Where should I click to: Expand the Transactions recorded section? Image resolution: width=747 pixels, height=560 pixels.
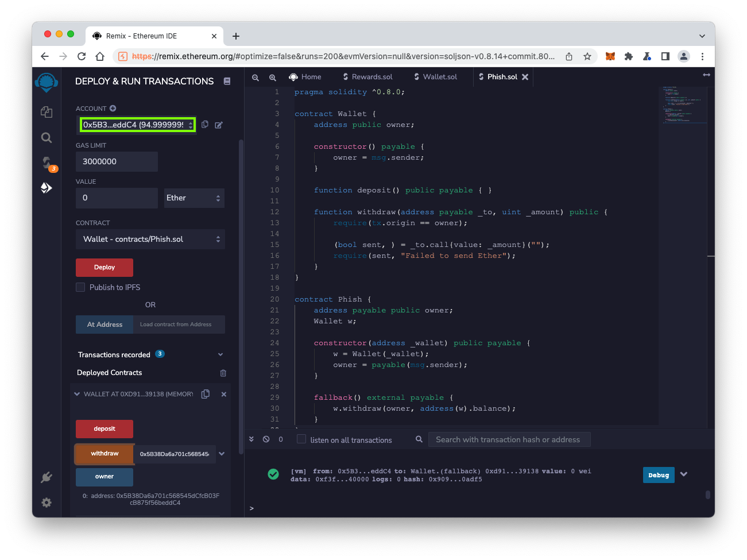220,354
